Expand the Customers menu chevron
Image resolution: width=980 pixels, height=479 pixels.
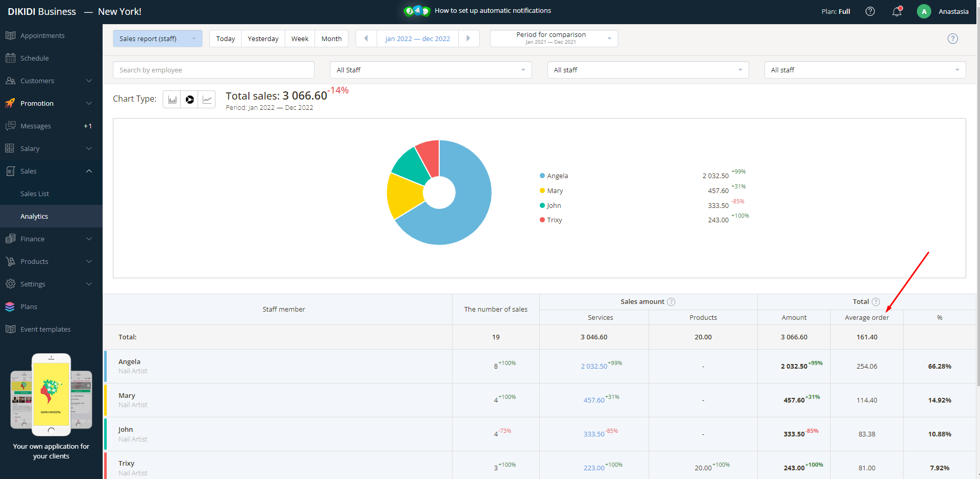point(89,81)
